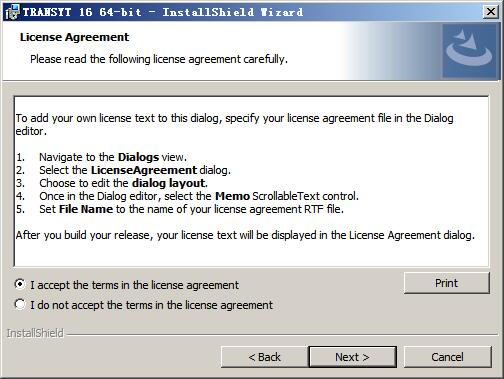
Task: Click the greyed InstallShield label
Action: [35, 333]
